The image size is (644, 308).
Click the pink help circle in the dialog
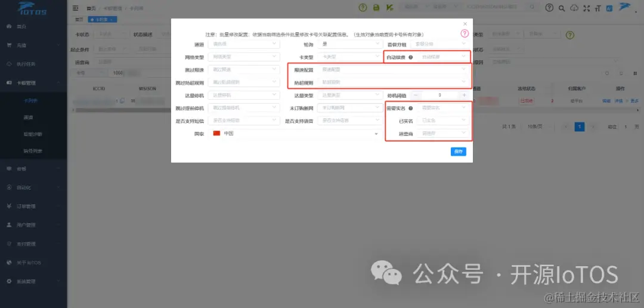465,33
